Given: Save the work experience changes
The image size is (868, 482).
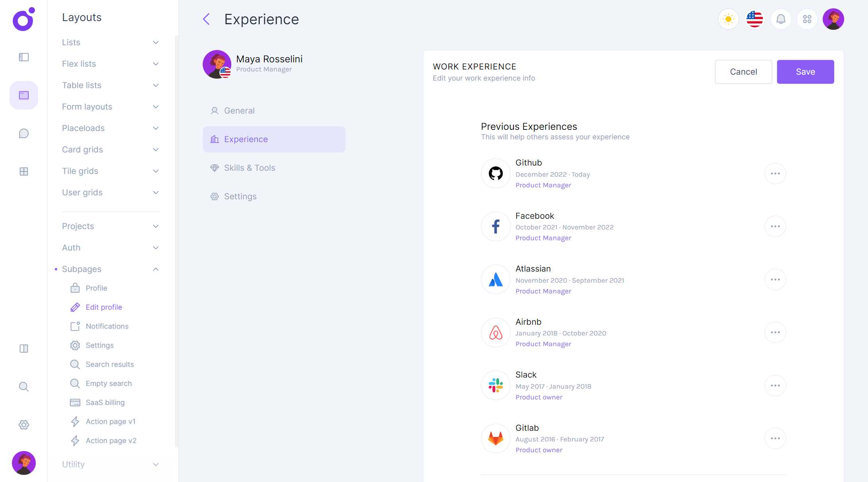Looking at the screenshot, I should [805, 72].
